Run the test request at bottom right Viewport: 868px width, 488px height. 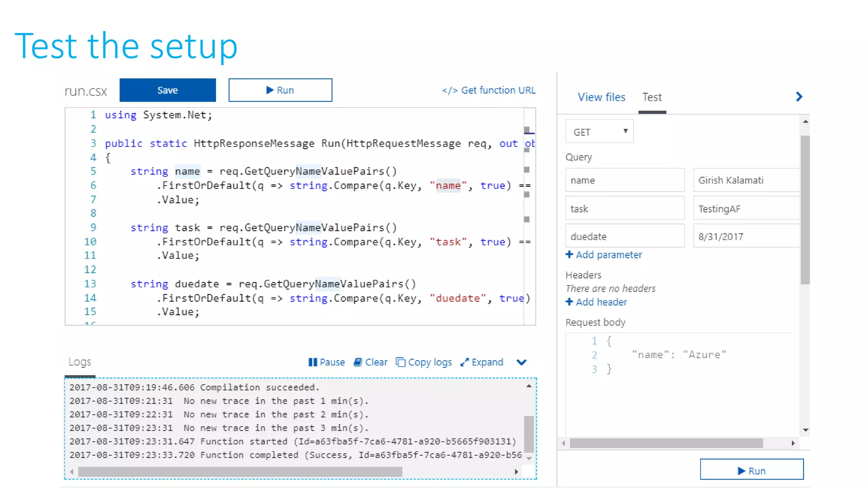751,470
